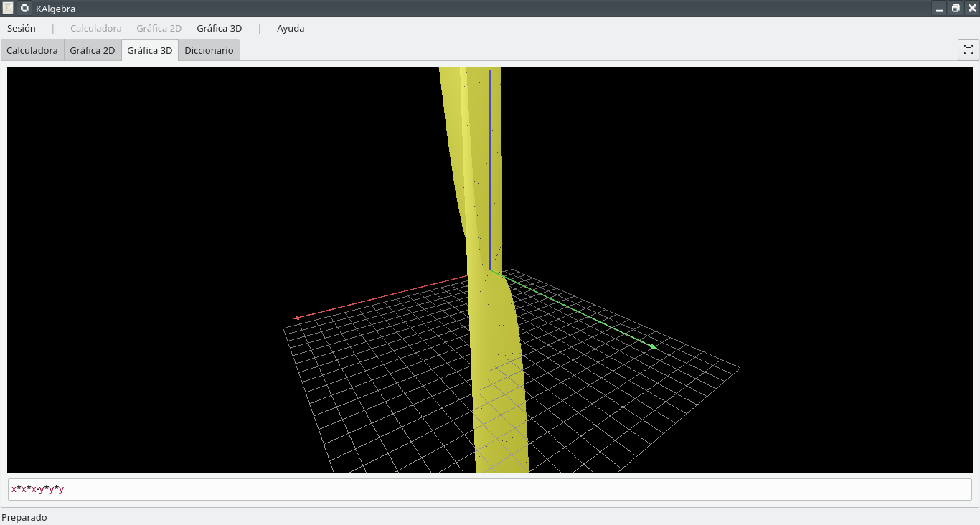Open the Ayuda menu
980x525 pixels.
291,29
